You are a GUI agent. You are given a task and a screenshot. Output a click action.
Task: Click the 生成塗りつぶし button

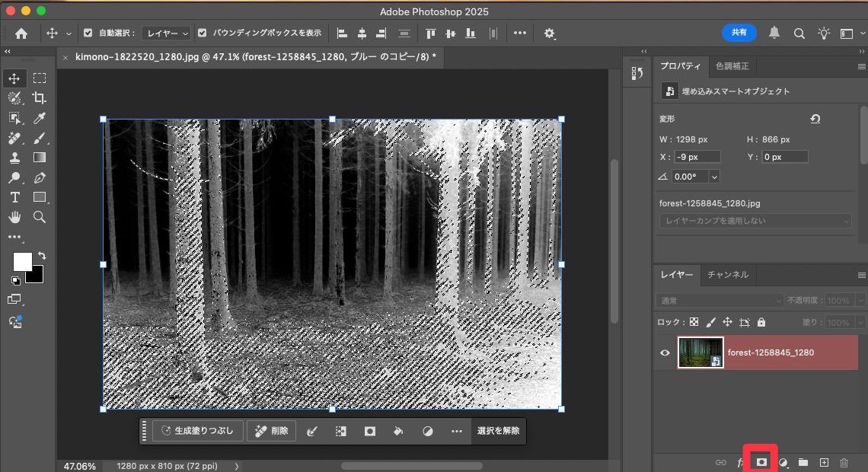pos(197,431)
